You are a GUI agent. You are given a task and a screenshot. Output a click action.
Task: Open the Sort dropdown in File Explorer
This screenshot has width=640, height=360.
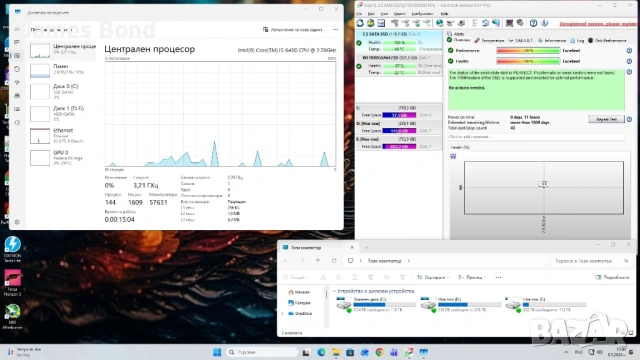(433, 278)
